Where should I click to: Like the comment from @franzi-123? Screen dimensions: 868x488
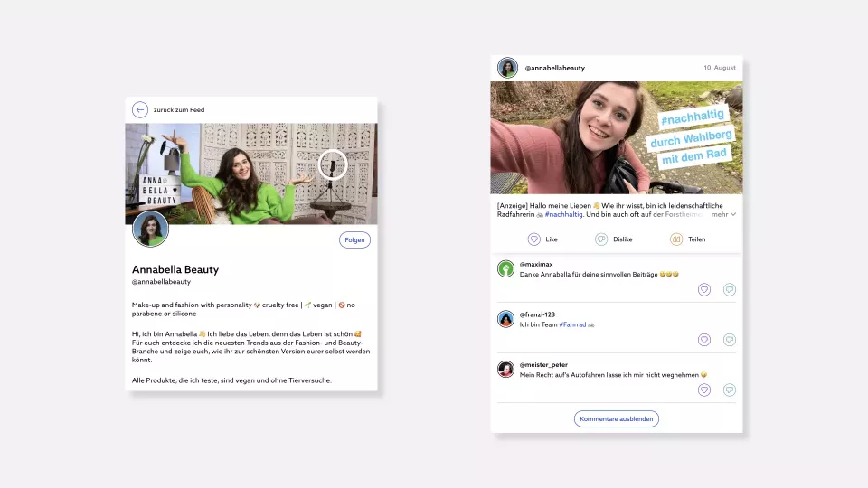click(704, 340)
